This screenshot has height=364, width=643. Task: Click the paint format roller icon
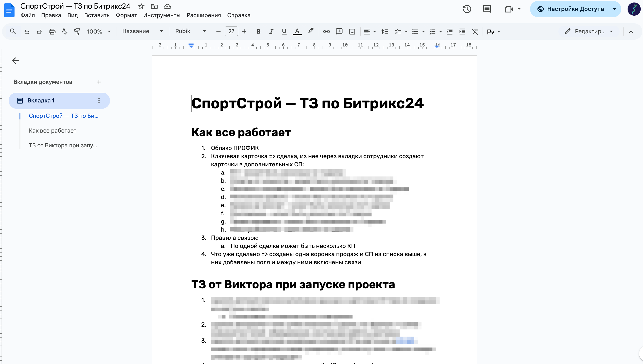(77, 32)
